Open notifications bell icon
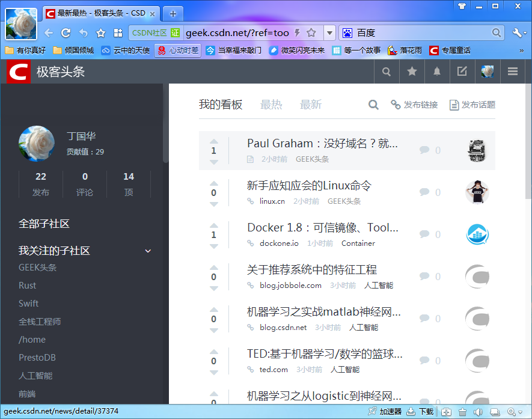The height and width of the screenshot is (419, 532). click(x=437, y=72)
